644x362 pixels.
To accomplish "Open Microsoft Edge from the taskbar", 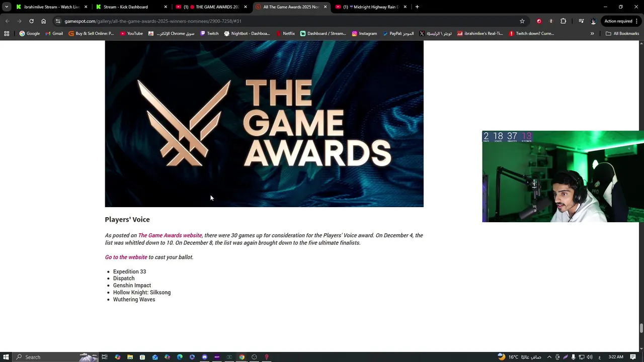I will pos(180,357).
